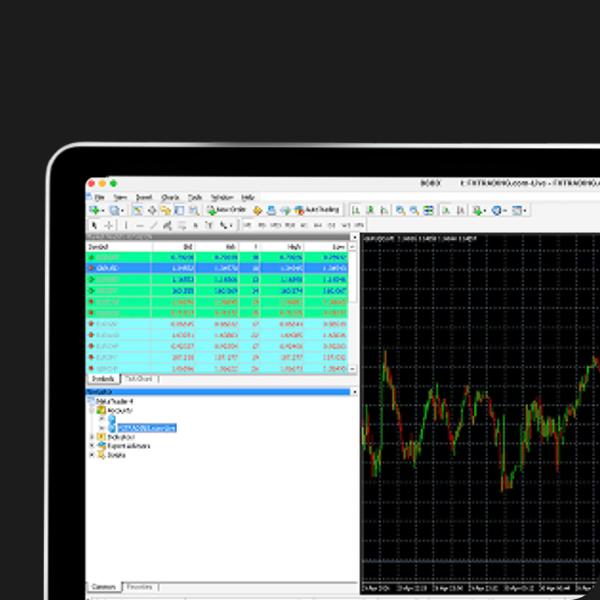The image size is (600, 600).
Task: Select the Horizontal Line drawing tool
Action: point(140,225)
